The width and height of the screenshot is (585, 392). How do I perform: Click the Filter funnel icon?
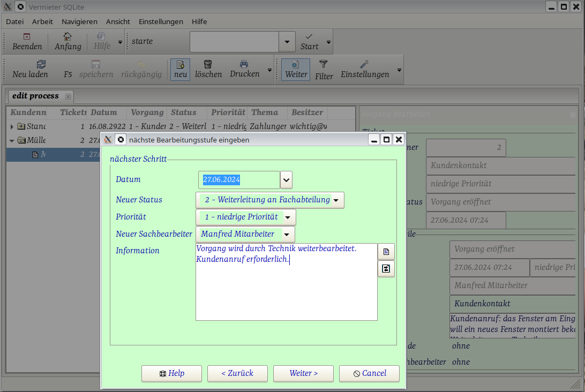pyautogui.click(x=324, y=64)
